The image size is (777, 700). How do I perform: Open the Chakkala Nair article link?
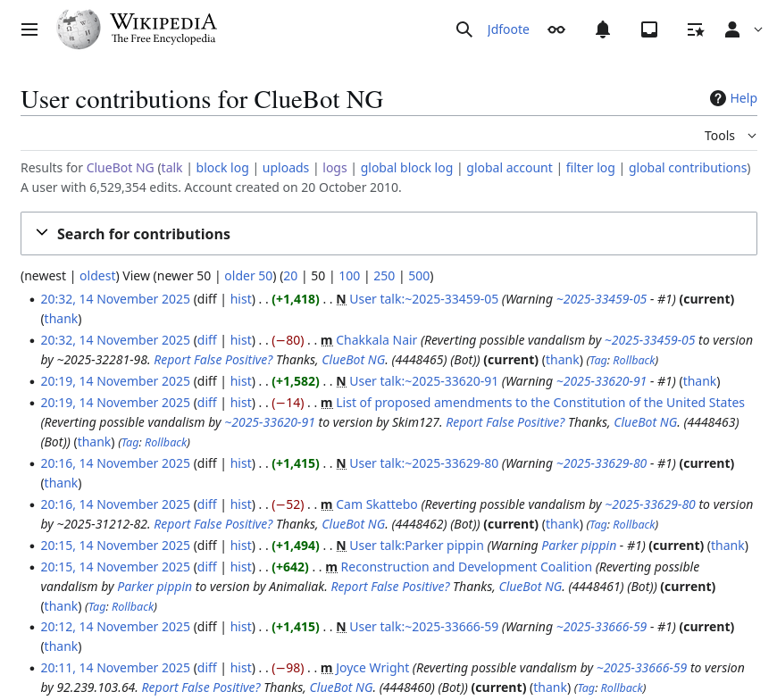point(377,340)
